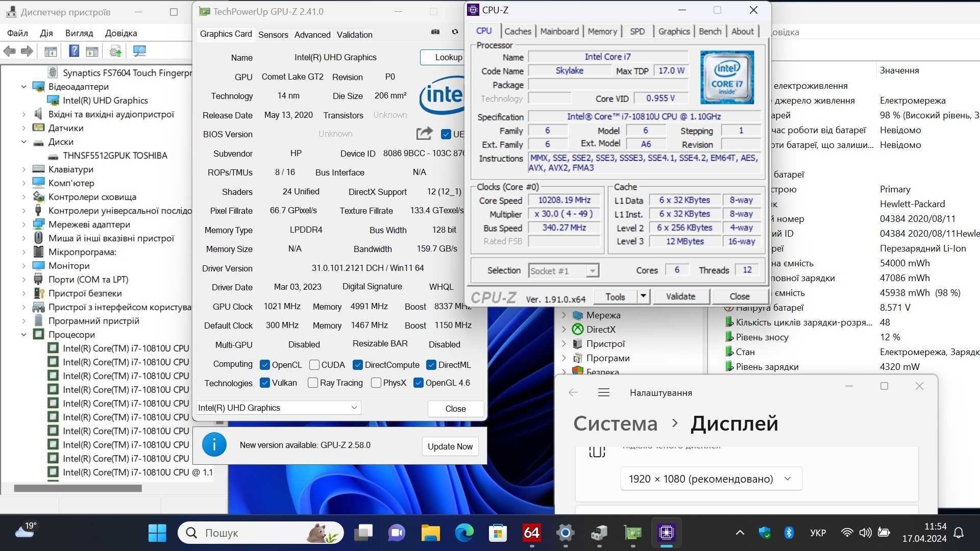980x551 pixels.
Task: Collapse the Відеоадаптери tree node
Action: pyautogui.click(x=23, y=87)
